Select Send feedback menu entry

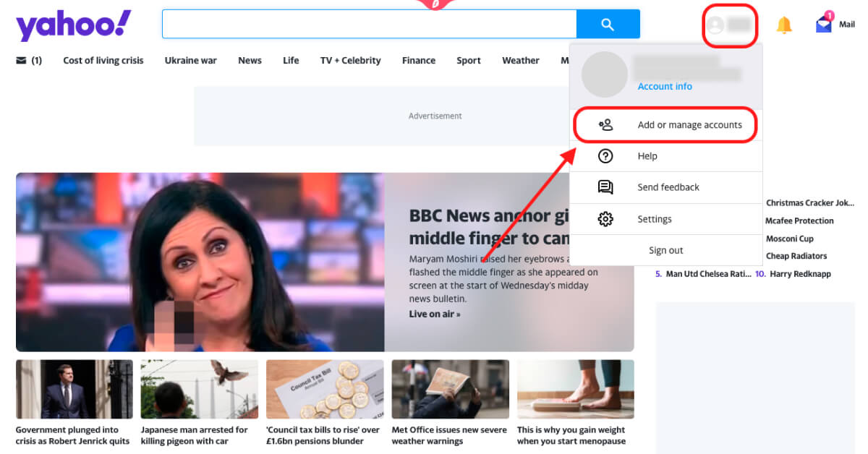pyautogui.click(x=666, y=187)
